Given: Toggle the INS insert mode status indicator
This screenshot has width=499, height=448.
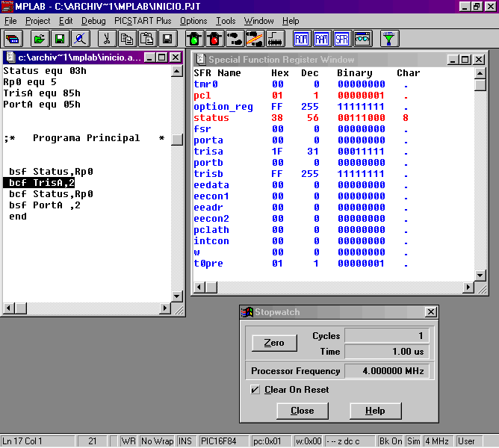Looking at the screenshot, I should [185, 441].
